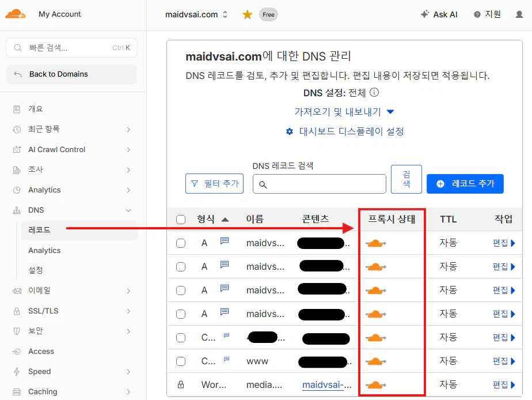
Task: Click 편집 on the first A record
Action: click(504, 243)
